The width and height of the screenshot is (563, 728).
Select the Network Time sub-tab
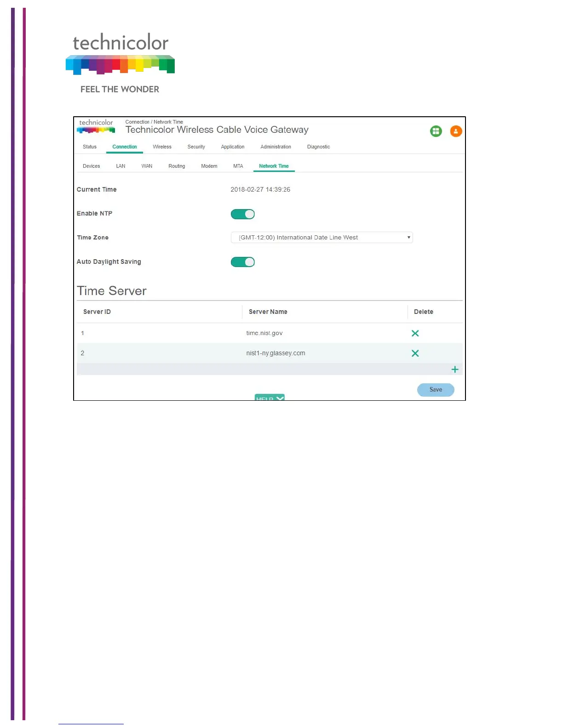coord(274,166)
